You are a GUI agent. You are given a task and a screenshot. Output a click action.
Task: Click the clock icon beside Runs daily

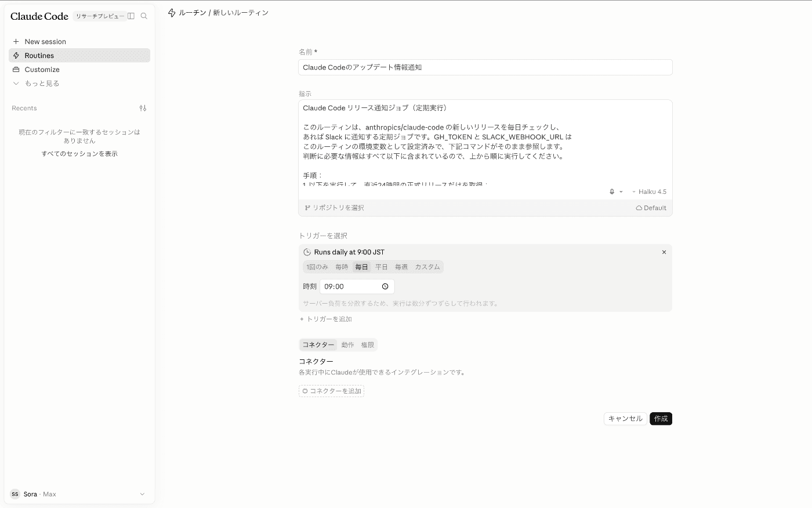(x=307, y=252)
